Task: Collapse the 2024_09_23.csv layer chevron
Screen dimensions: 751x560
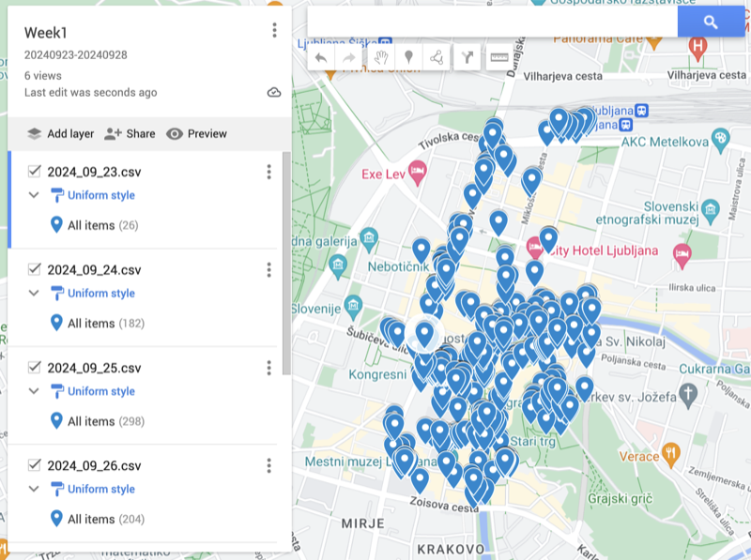Action: point(34,195)
